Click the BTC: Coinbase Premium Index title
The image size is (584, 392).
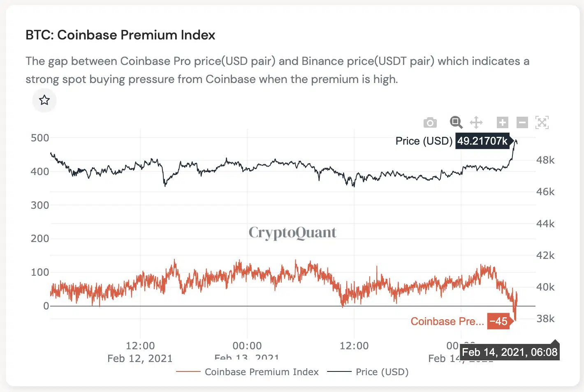120,35
